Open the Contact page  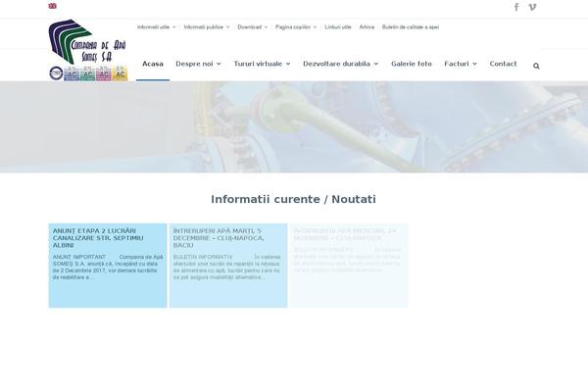[503, 64]
